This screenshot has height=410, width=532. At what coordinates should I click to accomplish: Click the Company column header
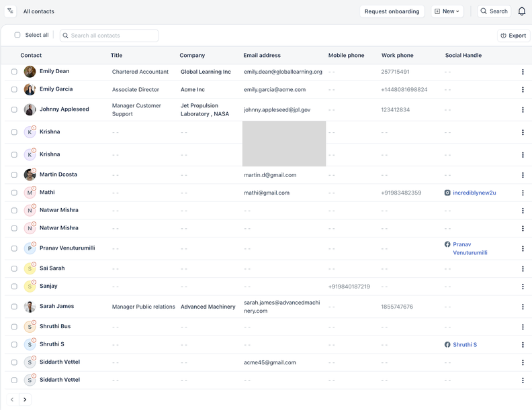click(192, 55)
